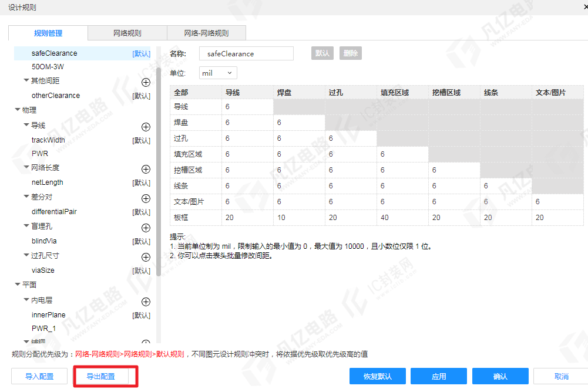Click the 名称 input field

[x=246, y=53]
